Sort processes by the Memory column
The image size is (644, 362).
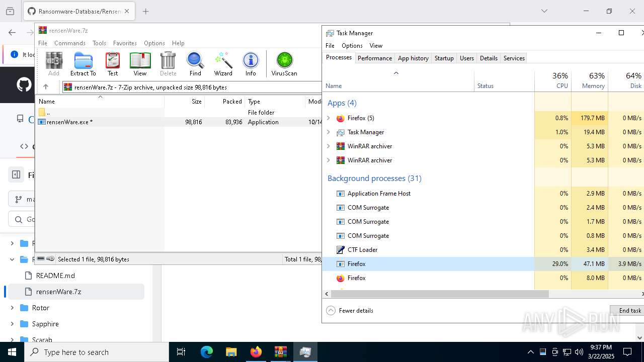pos(590,80)
